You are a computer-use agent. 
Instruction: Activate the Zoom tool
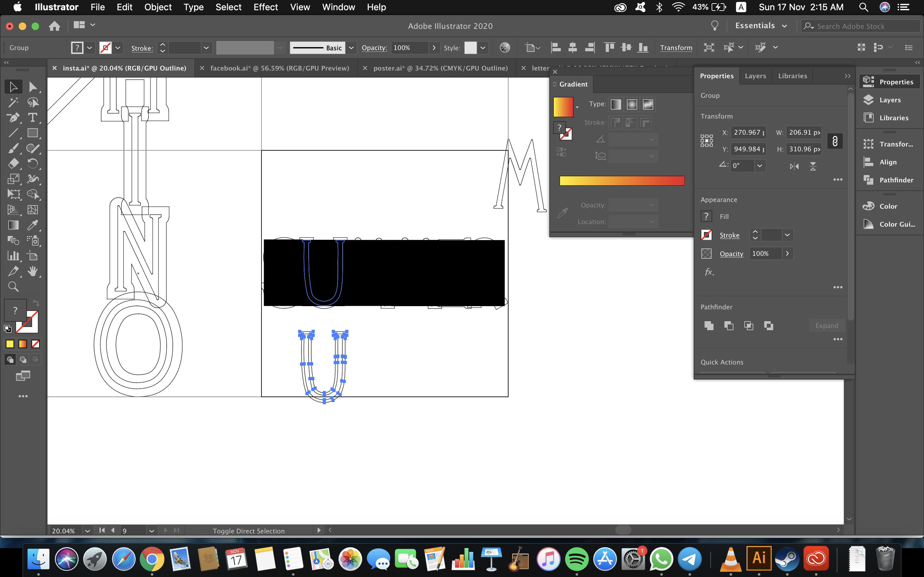coord(13,287)
